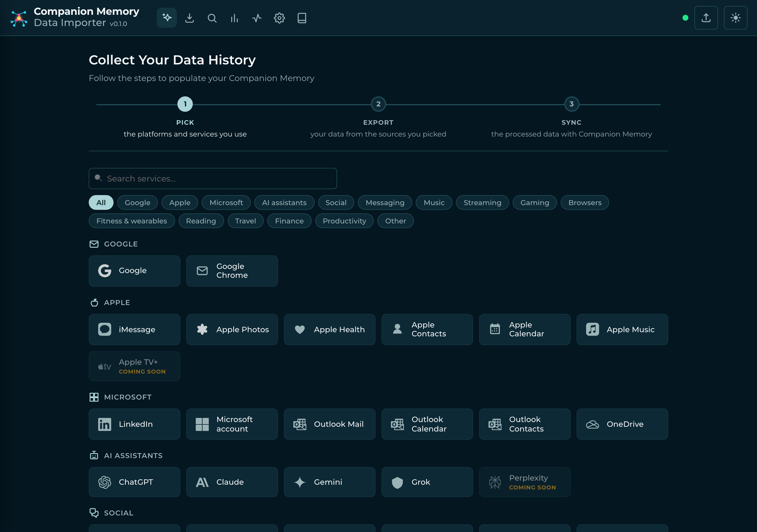Select the Apple Calendar card

coord(525,330)
